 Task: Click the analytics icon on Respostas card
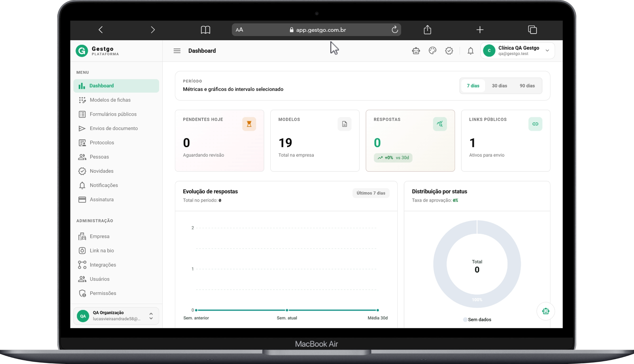click(x=440, y=124)
